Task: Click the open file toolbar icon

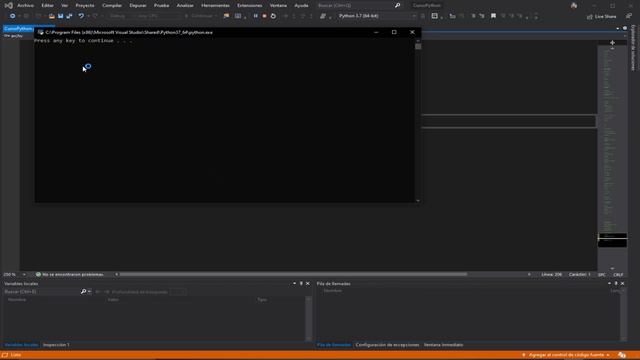Action: click(x=51, y=16)
